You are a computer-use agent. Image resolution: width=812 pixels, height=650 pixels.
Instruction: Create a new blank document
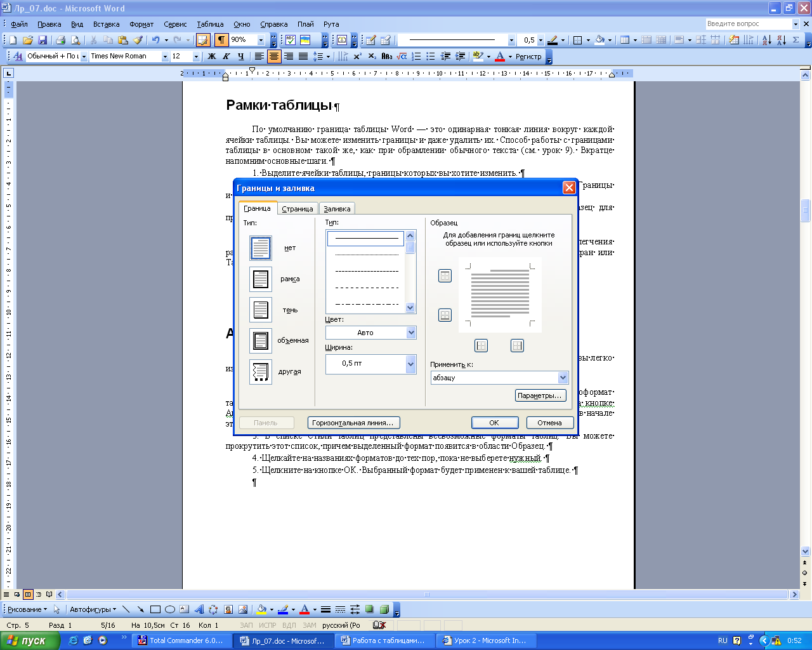coord(13,40)
